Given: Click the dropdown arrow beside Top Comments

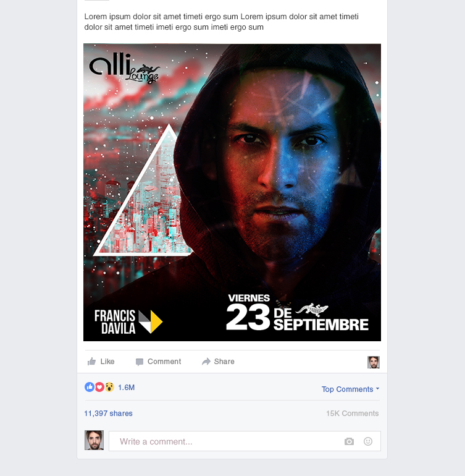Looking at the screenshot, I should point(378,389).
